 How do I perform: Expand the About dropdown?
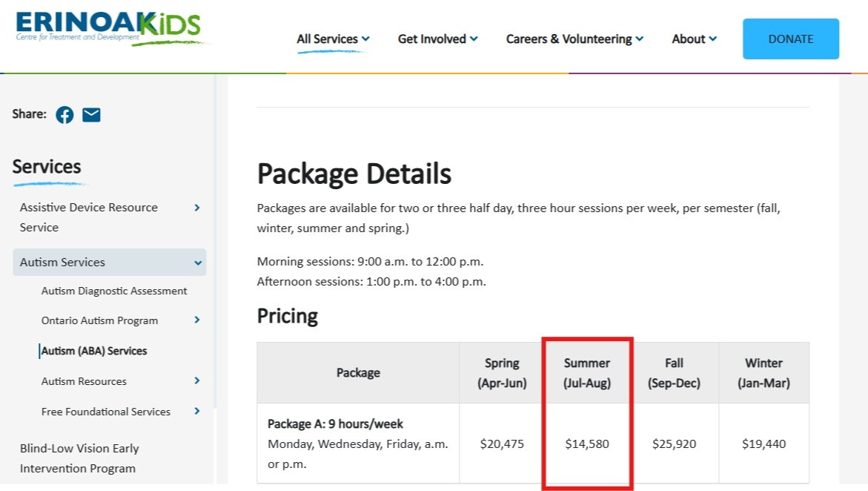[694, 39]
